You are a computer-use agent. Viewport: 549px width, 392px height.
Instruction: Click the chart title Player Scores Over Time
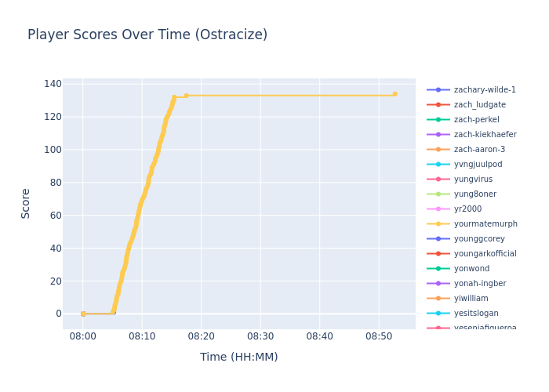pos(147,35)
